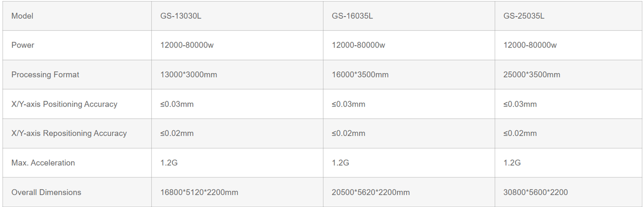
Task: Click the GS-25035L model header
Action: pos(524,16)
